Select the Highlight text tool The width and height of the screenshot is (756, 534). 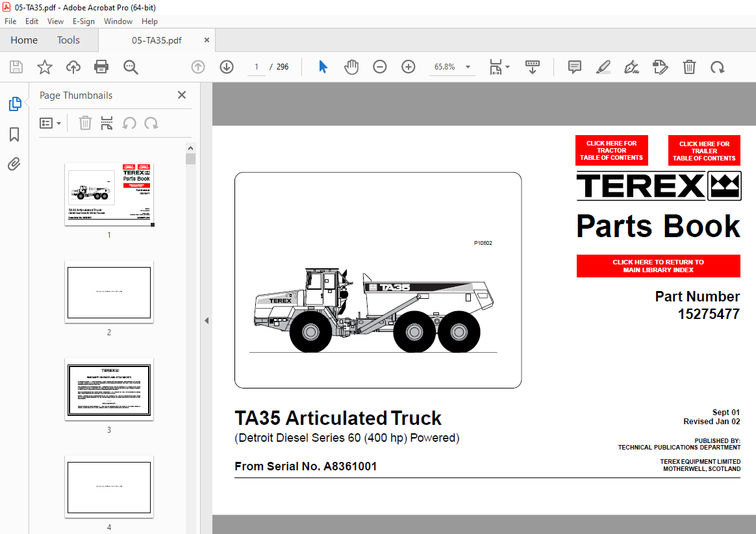603,67
